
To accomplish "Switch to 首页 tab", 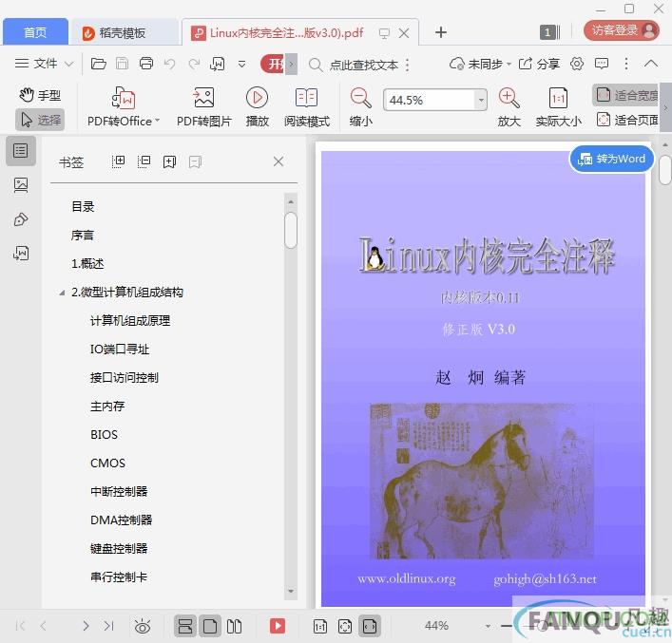I will 35,32.
